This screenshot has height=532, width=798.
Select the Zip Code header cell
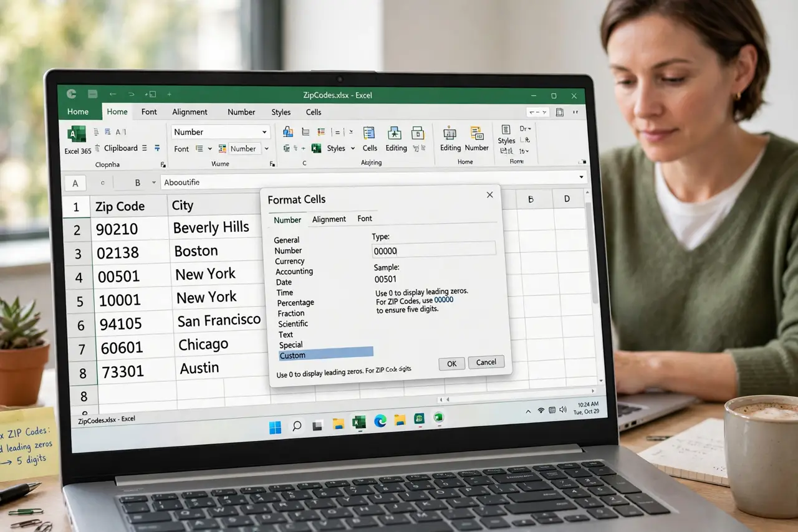point(130,206)
